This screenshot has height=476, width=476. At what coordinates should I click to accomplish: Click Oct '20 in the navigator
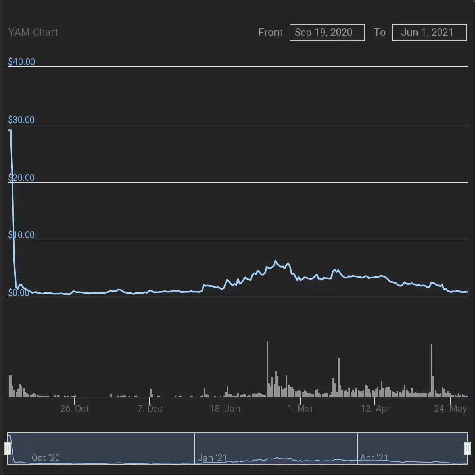tap(46, 458)
